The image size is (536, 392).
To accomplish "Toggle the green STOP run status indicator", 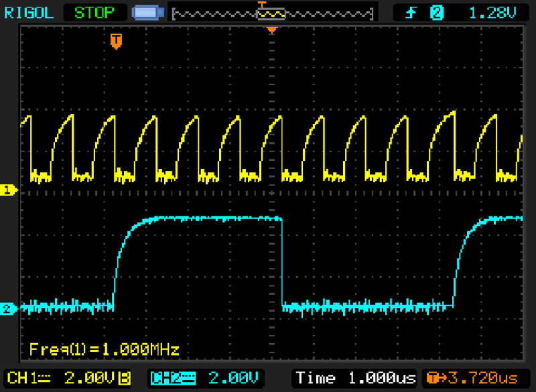I will click(x=94, y=12).
